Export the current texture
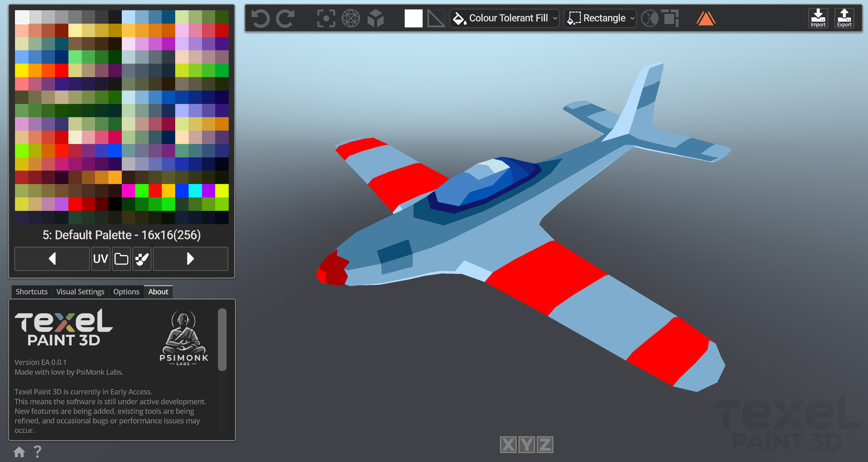This screenshot has width=868, height=462. tap(844, 18)
